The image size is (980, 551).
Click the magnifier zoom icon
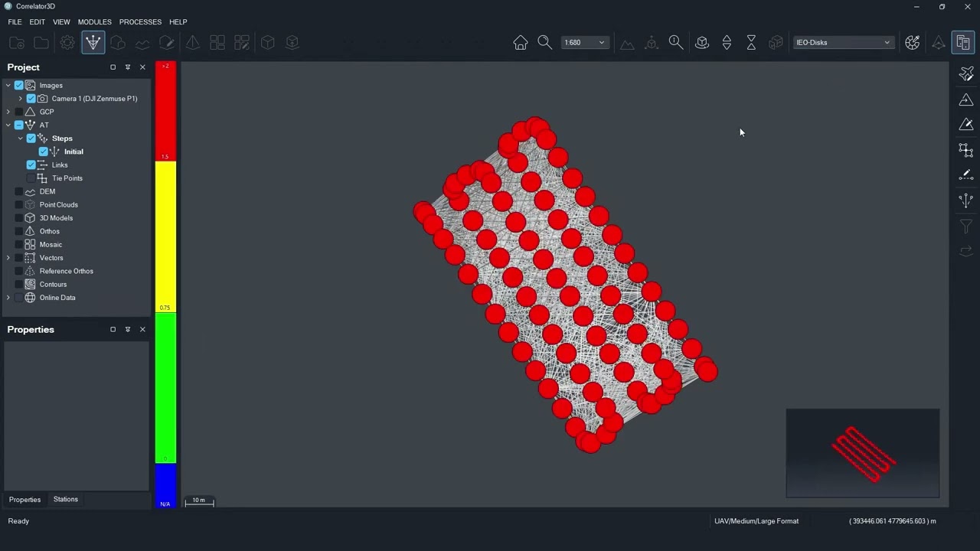[x=545, y=43]
